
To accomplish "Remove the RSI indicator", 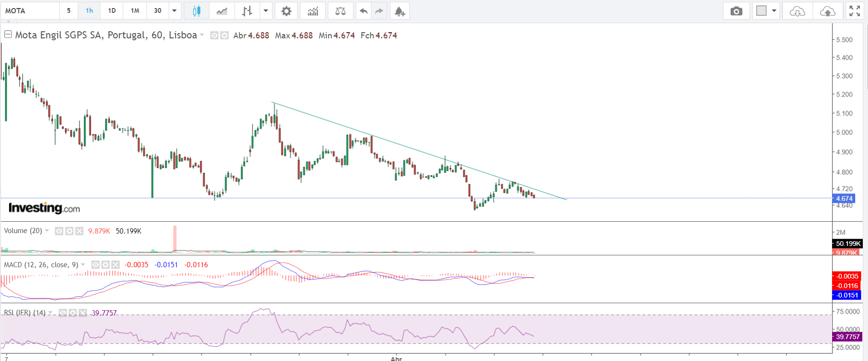I will click(x=83, y=313).
